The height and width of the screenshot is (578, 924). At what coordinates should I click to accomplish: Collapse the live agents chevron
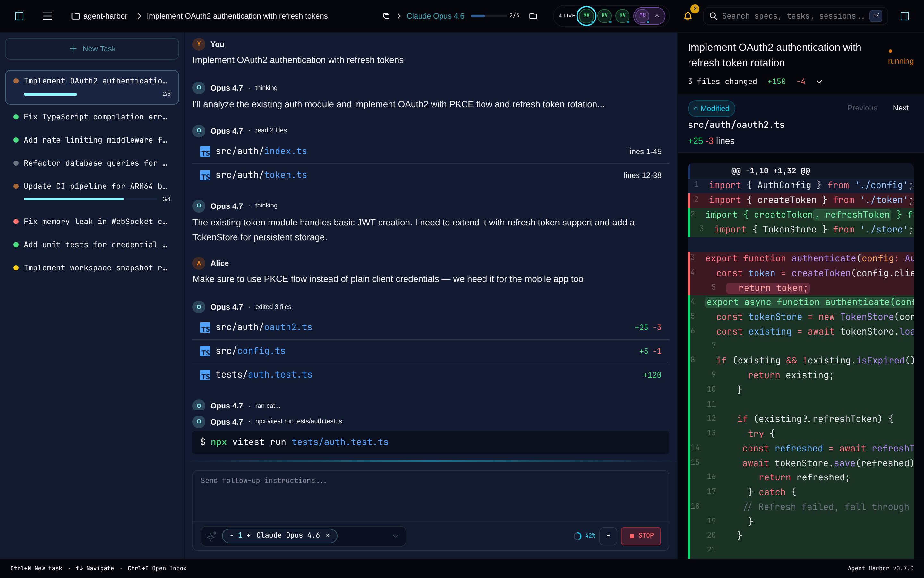(x=657, y=16)
